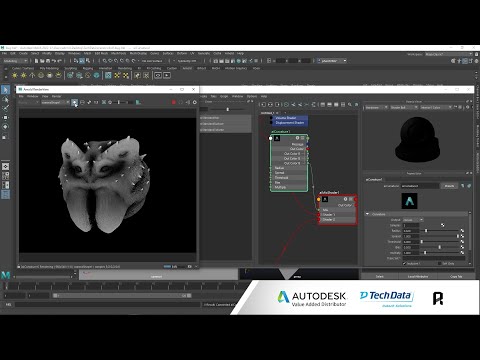Click the Samples value field

(x=410, y=225)
